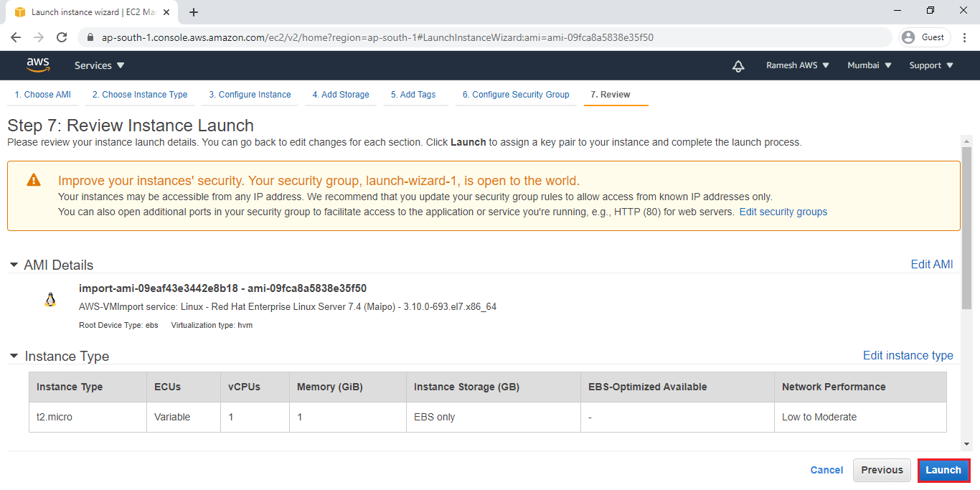Click the Variable ECUs cell
Image resolution: width=980 pixels, height=490 pixels.
(184, 417)
